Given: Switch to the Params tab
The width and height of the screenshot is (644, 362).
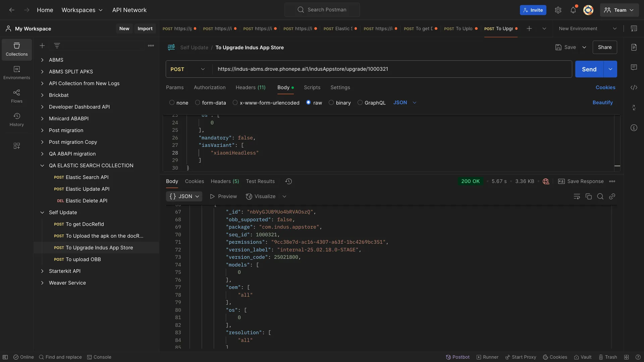Looking at the screenshot, I should pyautogui.click(x=175, y=87).
